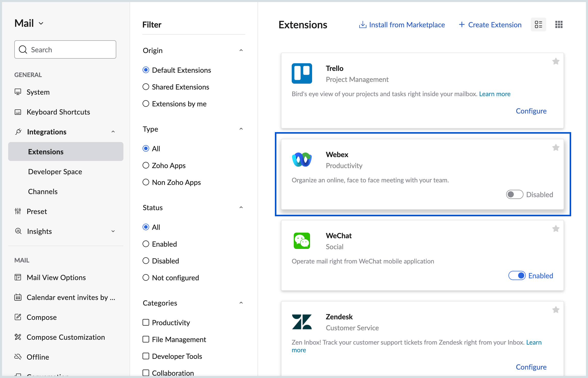Select the list view layout icon
Image resolution: width=588 pixels, height=378 pixels.
(538, 24)
